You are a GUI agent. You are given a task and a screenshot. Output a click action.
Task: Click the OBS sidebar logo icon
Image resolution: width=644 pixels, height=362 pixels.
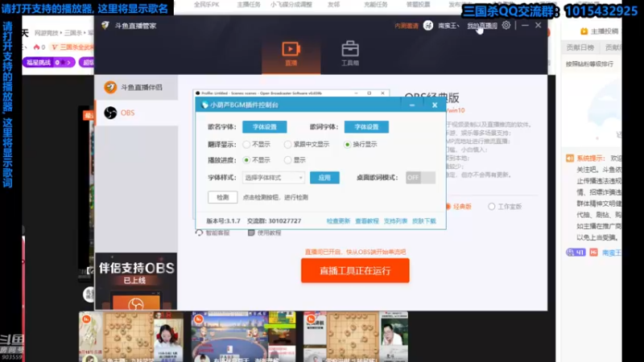pyautogui.click(x=110, y=113)
